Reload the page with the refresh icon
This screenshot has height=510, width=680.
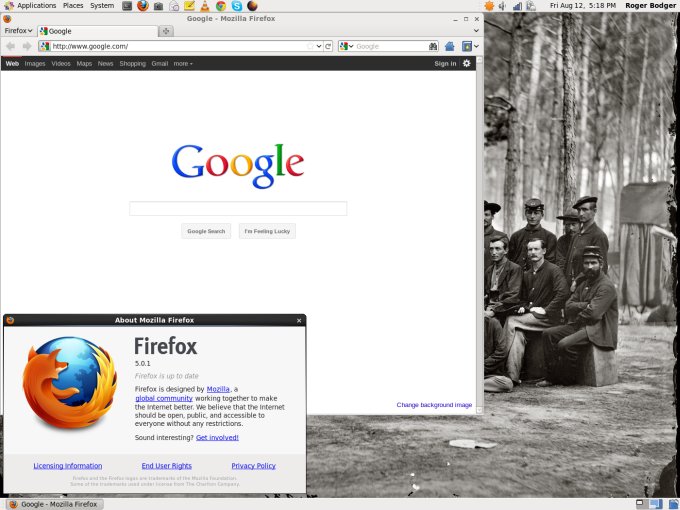click(328, 46)
